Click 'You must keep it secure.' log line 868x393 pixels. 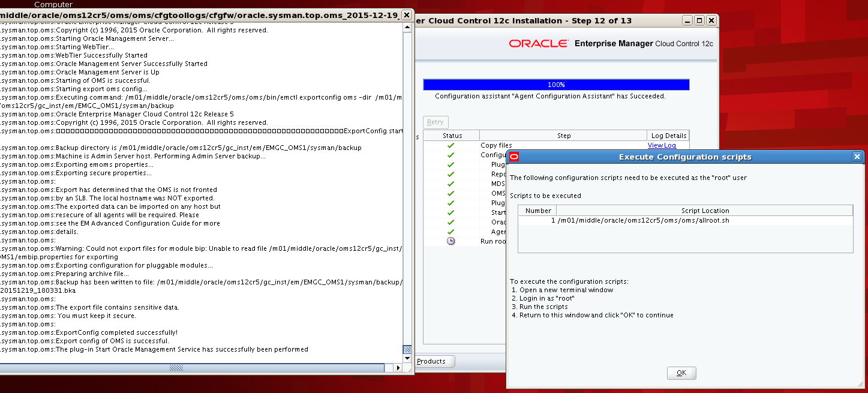pyautogui.click(x=97, y=316)
